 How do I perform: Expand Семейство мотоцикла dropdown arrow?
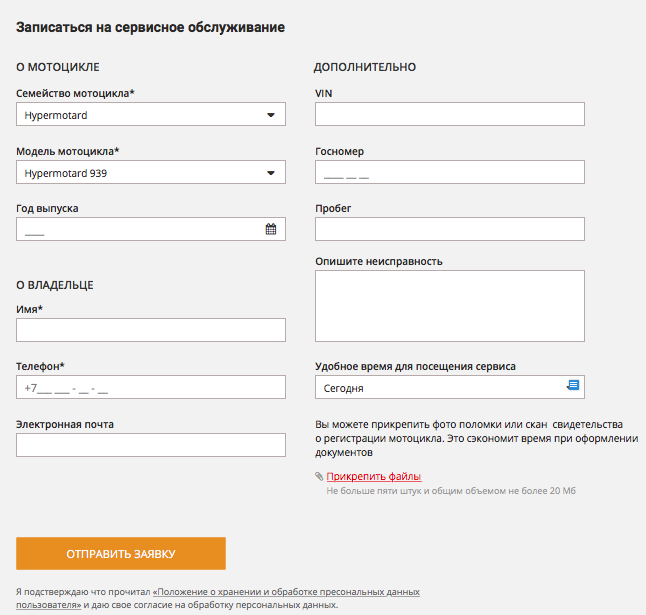point(271,115)
